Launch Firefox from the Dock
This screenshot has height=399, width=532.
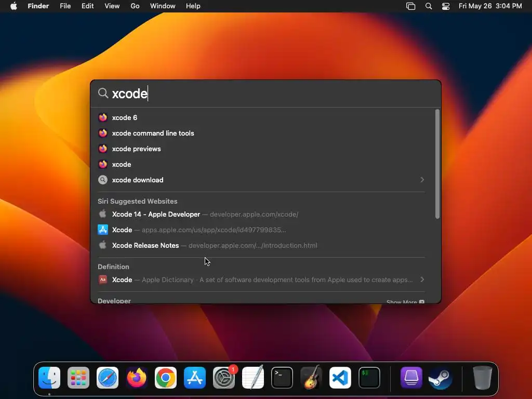click(137, 378)
